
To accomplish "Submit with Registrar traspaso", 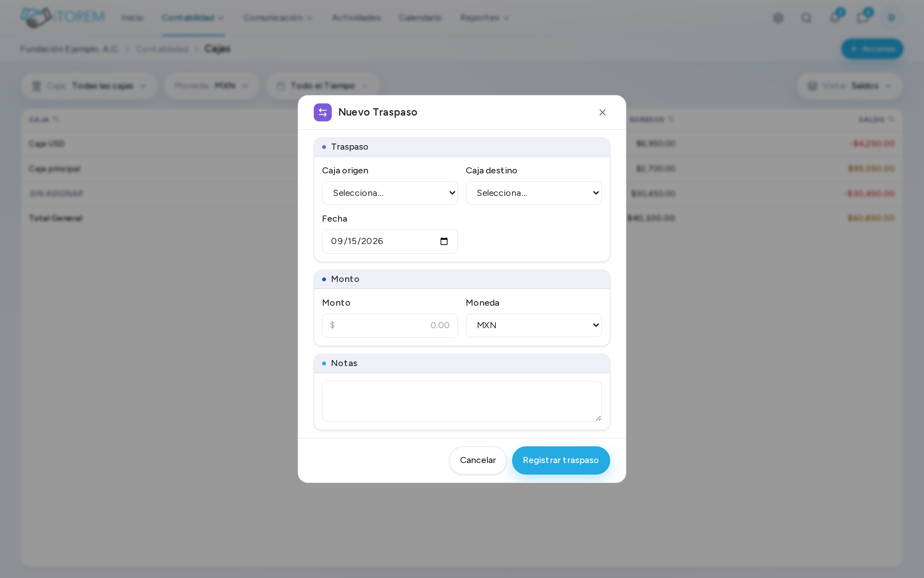I will tap(560, 460).
